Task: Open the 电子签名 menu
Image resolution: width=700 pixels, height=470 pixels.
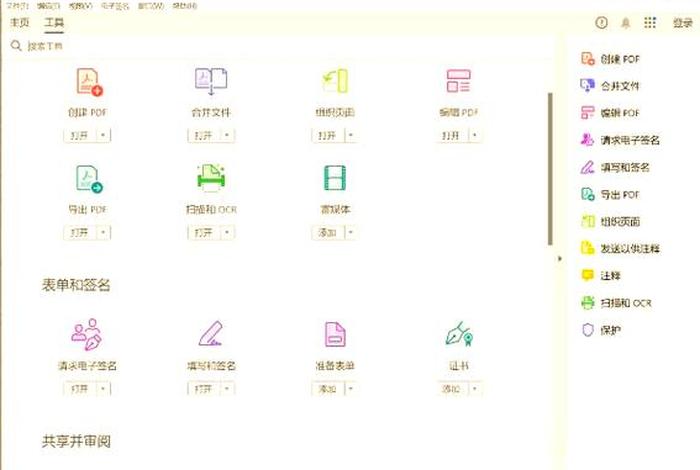Action: [x=115, y=6]
